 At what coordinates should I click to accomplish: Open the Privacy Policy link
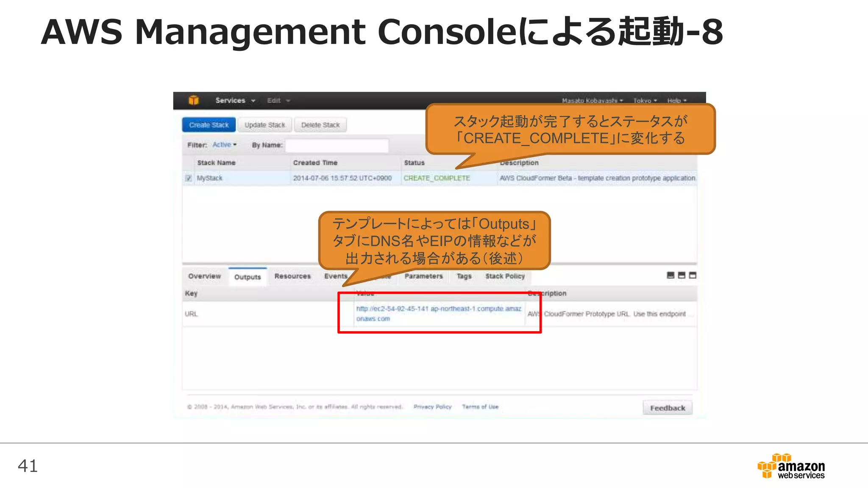click(432, 407)
